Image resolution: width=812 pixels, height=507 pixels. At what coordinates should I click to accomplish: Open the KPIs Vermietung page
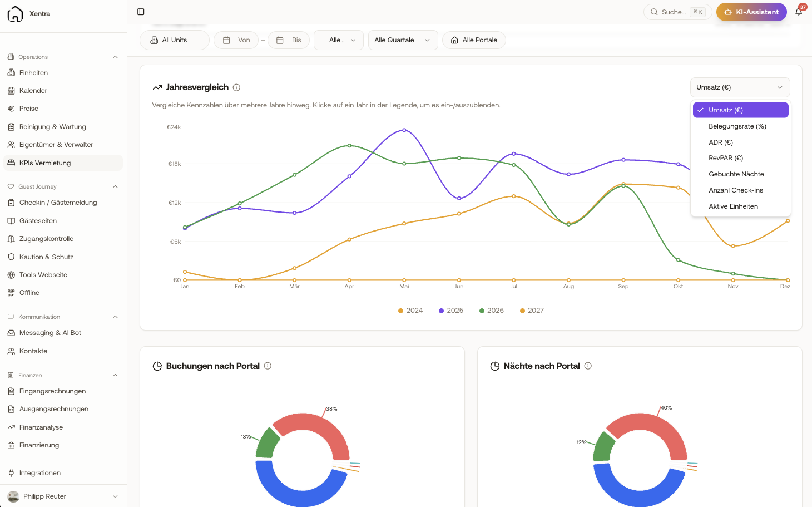(x=63, y=163)
